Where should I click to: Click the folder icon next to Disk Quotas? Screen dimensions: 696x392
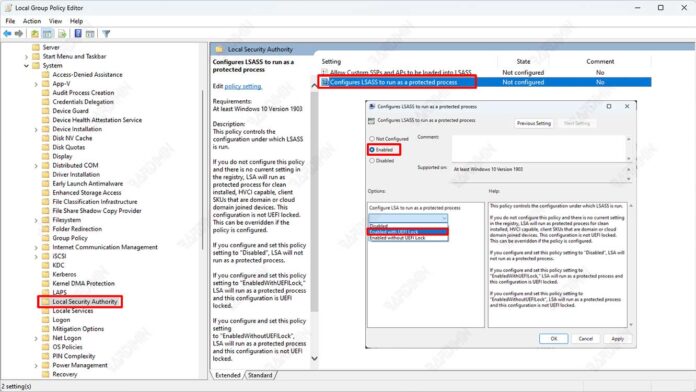(x=45, y=147)
